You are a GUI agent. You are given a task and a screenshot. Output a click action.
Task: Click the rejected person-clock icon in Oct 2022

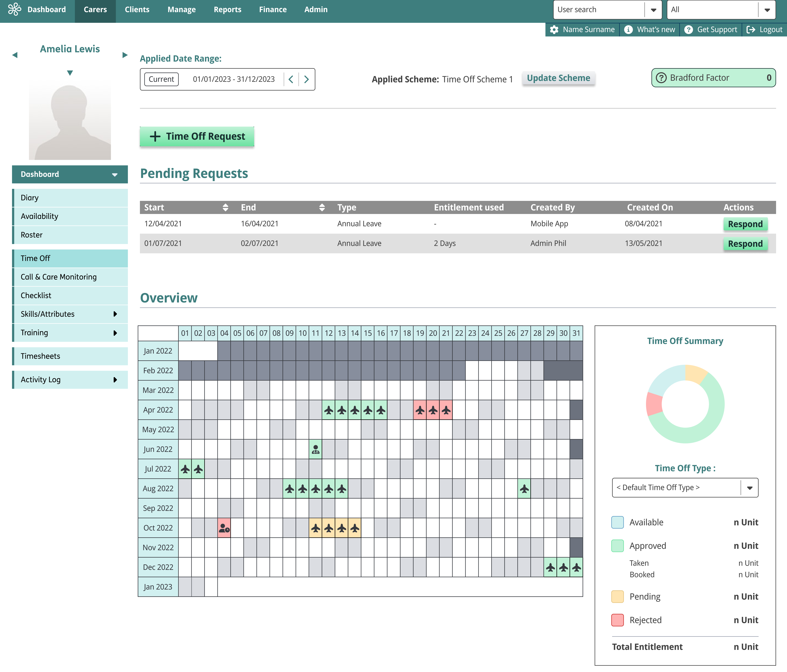coord(224,528)
